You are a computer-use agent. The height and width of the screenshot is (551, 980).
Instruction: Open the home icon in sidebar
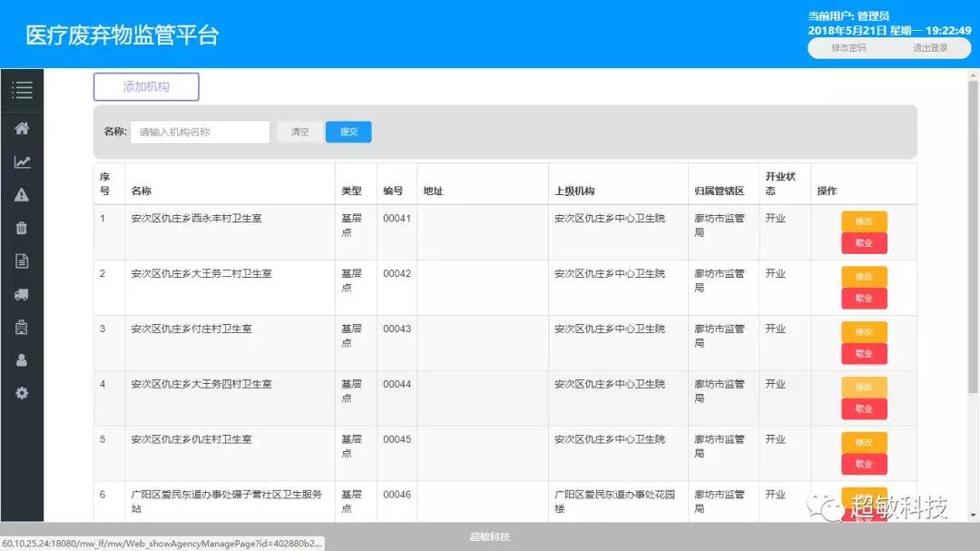pos(22,129)
